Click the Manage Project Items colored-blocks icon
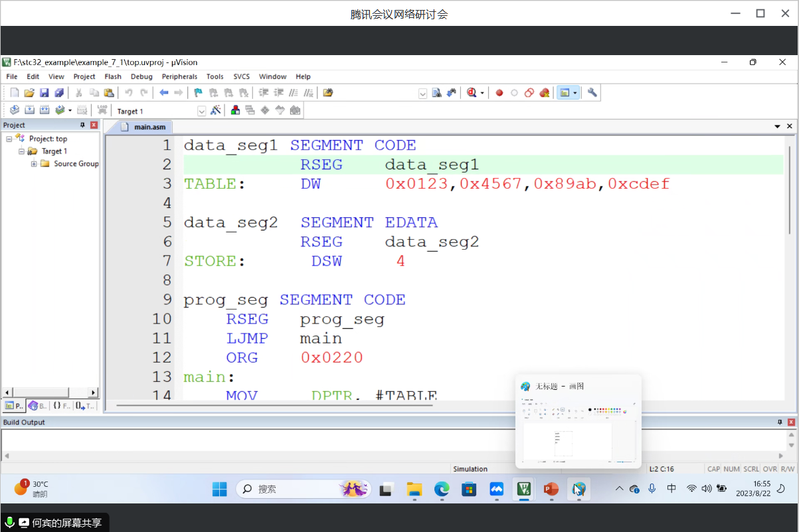Screen dimensions: 799x532 tap(235, 110)
